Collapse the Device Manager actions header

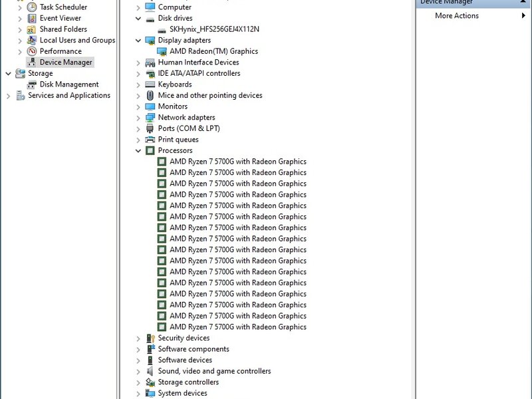(525, 2)
